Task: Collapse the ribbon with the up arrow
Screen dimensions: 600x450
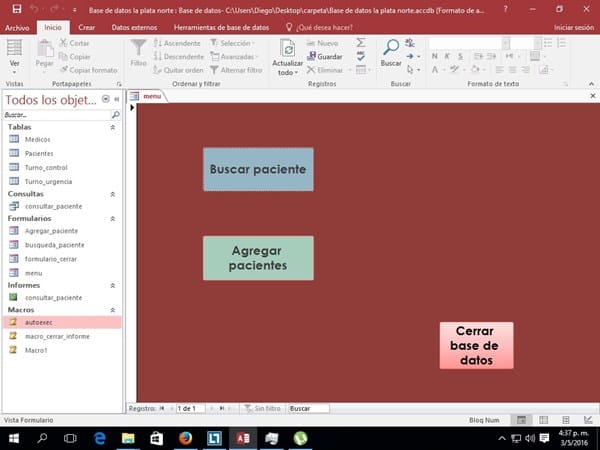Action: pos(592,84)
